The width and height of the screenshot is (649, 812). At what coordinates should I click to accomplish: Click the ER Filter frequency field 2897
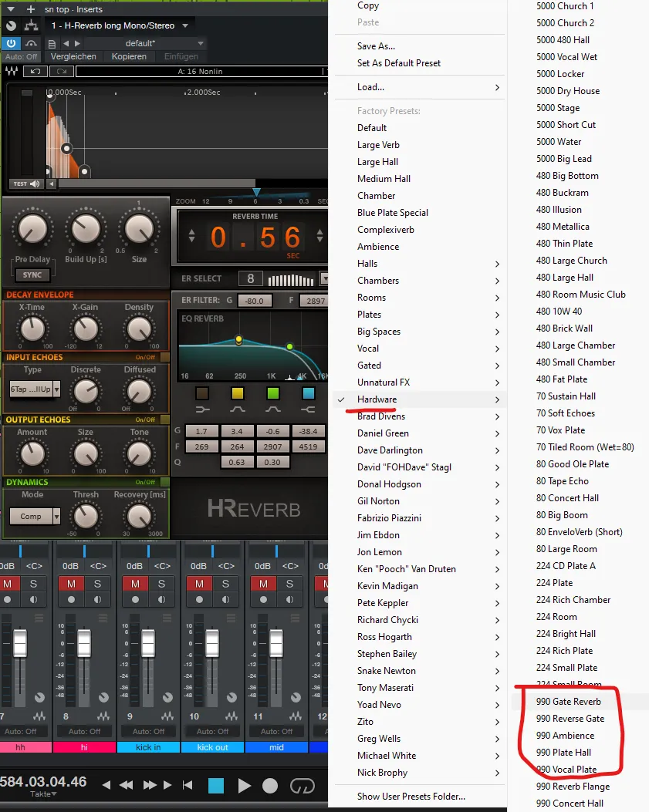[315, 301]
